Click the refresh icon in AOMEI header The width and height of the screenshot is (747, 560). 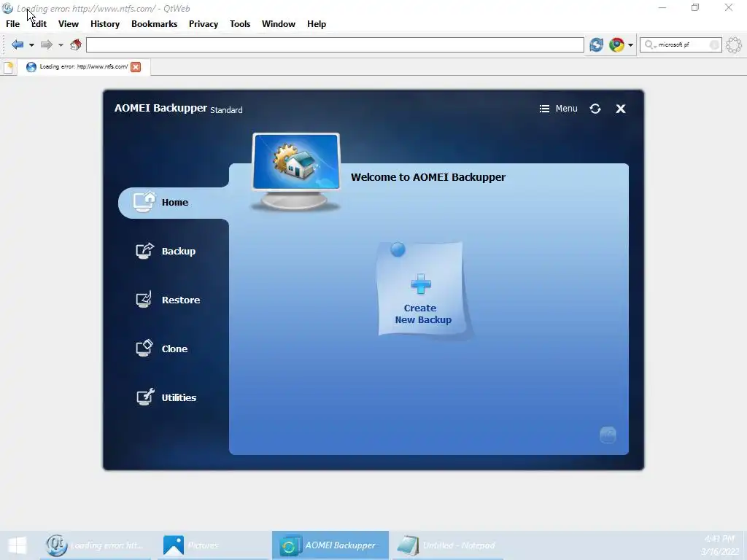point(595,109)
